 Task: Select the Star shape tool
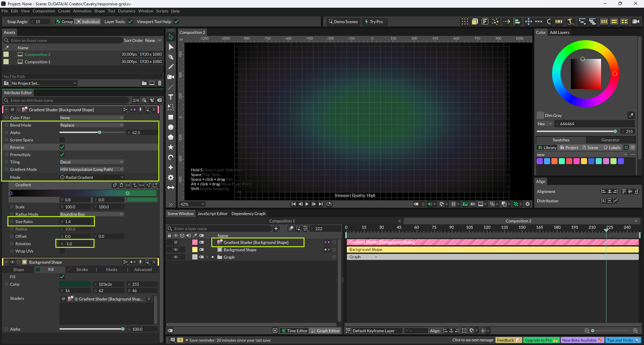(171, 147)
